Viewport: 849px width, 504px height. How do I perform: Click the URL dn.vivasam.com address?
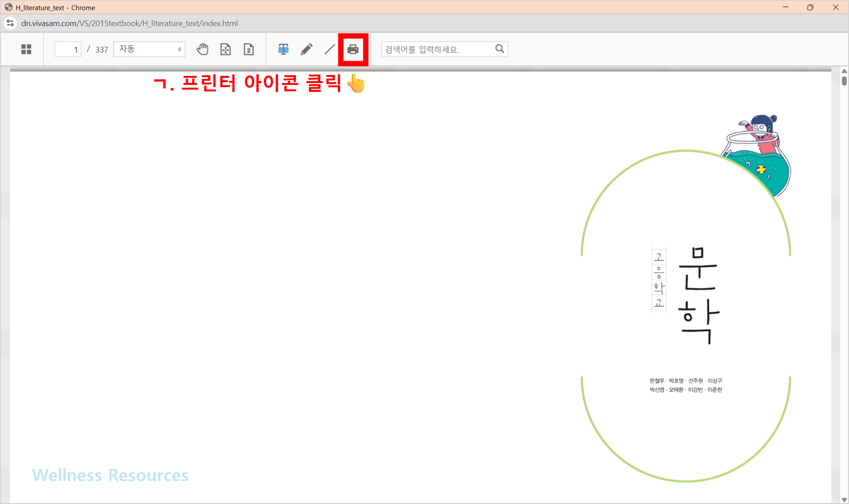click(129, 23)
